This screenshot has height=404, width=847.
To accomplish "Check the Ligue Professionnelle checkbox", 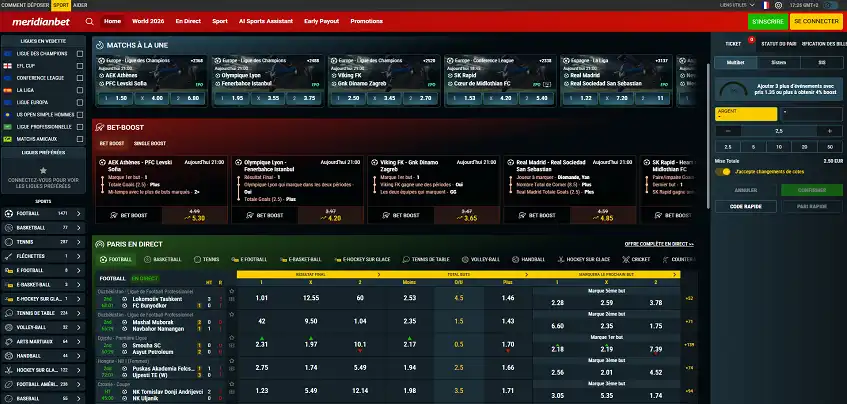I will click(x=80, y=127).
